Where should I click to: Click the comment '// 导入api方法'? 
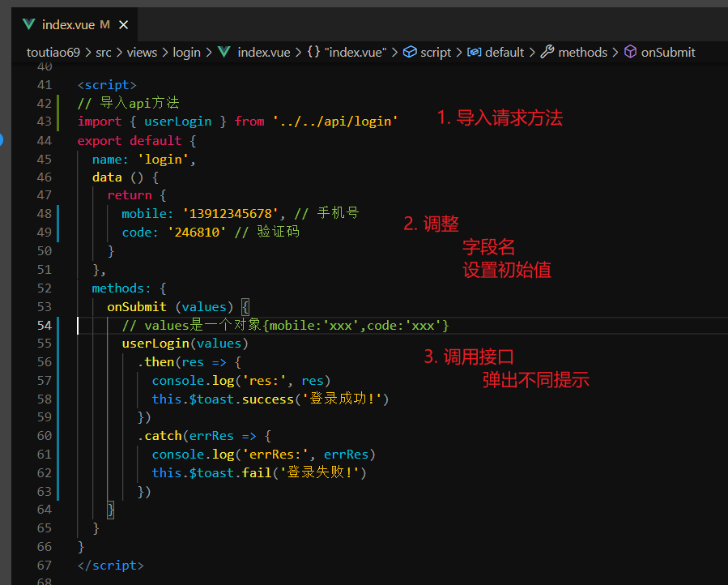pyautogui.click(x=128, y=103)
